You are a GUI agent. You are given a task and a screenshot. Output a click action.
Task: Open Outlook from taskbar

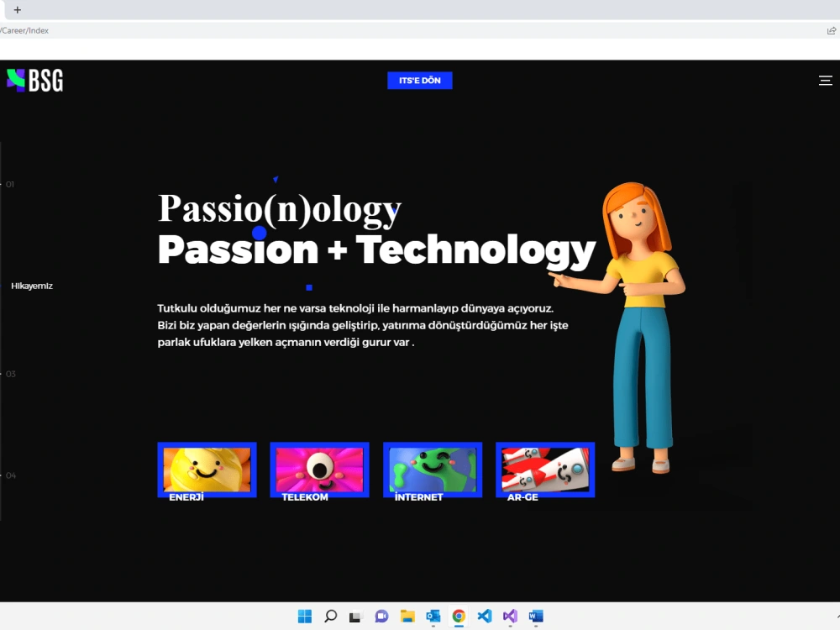tap(433, 616)
